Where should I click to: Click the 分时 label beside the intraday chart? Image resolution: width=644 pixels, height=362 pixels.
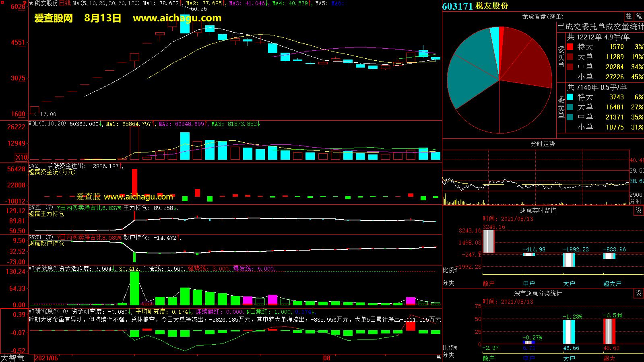point(636,202)
